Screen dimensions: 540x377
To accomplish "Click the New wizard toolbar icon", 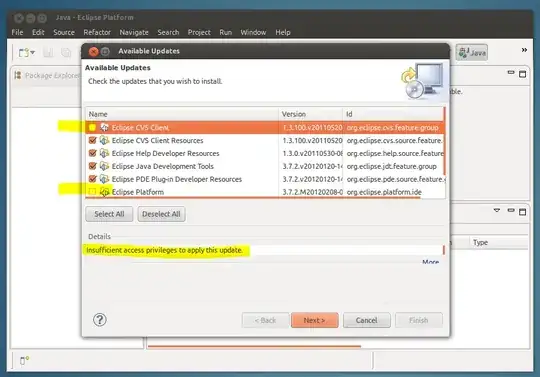I will [x=24, y=53].
